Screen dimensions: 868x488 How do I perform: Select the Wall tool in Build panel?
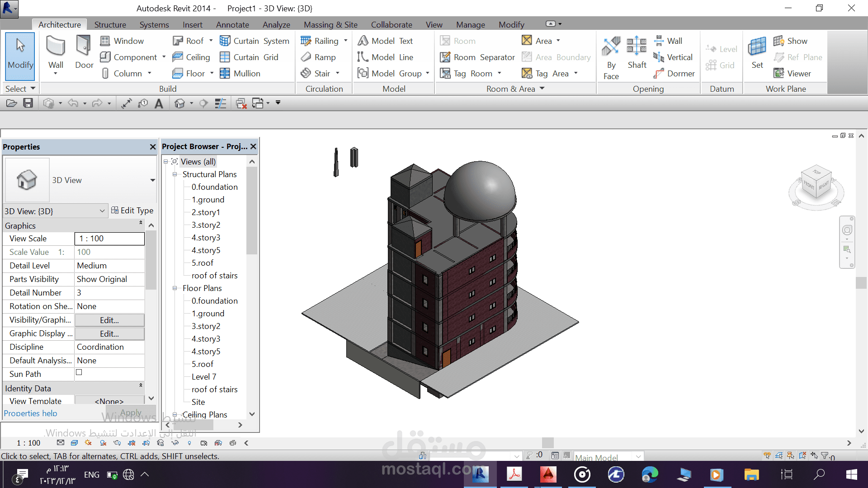56,53
